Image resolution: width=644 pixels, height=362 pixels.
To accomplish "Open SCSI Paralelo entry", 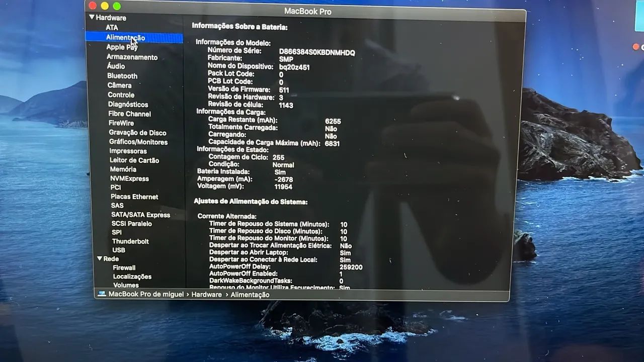I will click(131, 224).
